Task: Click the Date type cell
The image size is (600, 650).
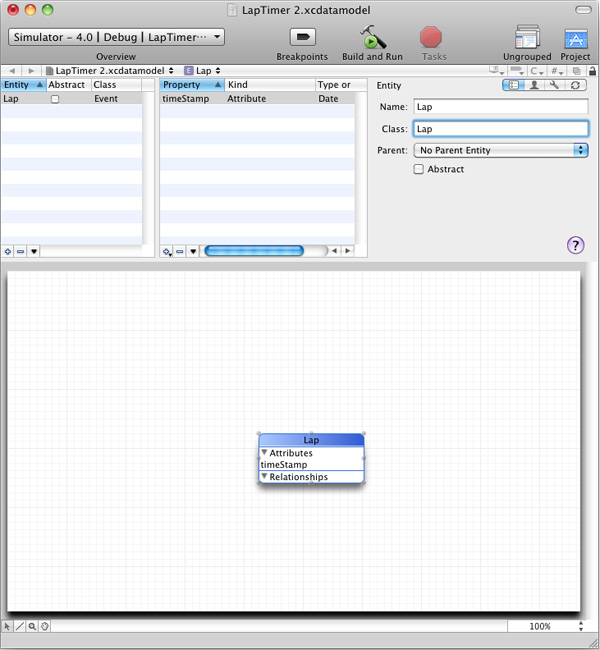Action: coord(328,99)
